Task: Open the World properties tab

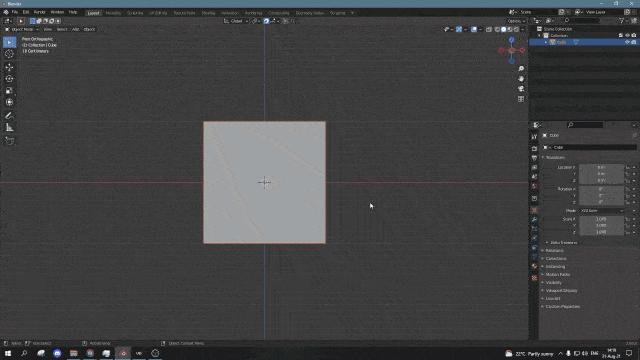Action: [x=534, y=186]
